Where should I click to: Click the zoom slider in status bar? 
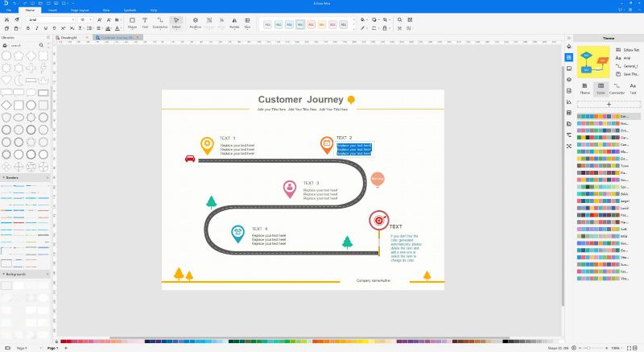coord(594,348)
